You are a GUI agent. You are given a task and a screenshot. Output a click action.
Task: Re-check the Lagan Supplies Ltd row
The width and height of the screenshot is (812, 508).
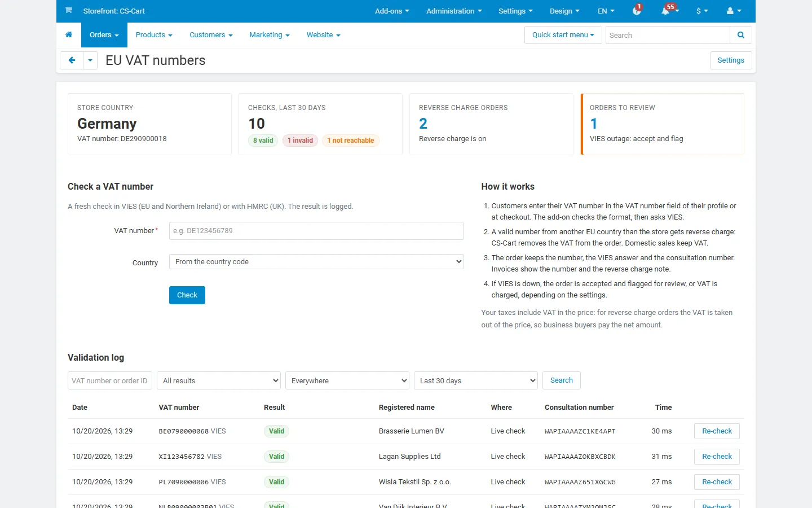pyautogui.click(x=717, y=457)
